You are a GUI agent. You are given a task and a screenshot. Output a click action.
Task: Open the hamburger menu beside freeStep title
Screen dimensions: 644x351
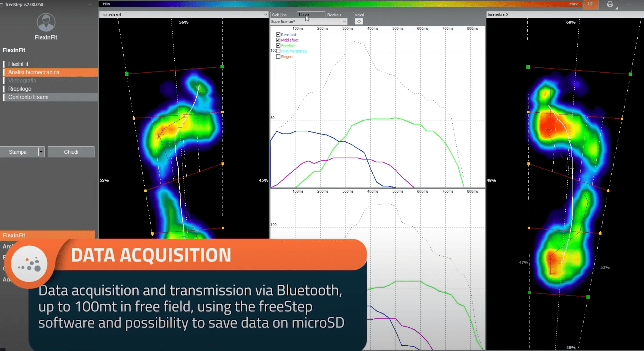pos(2,4)
